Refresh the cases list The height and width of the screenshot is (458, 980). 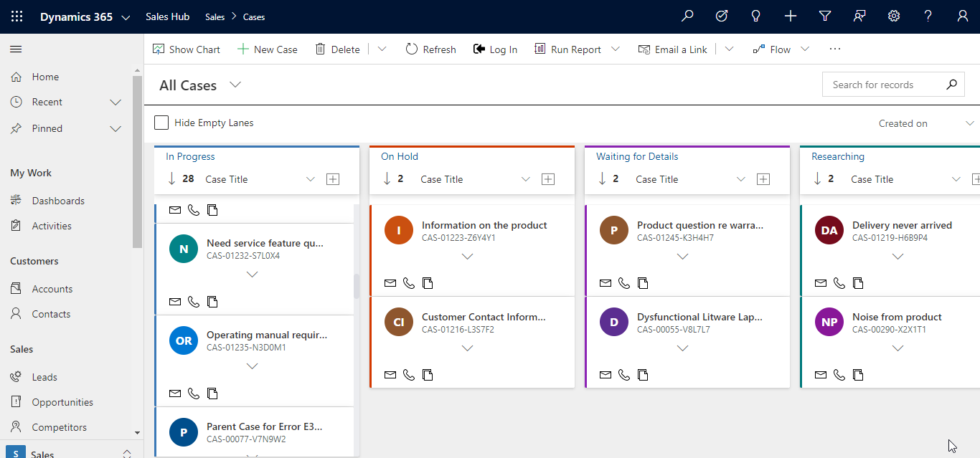pyautogui.click(x=430, y=49)
